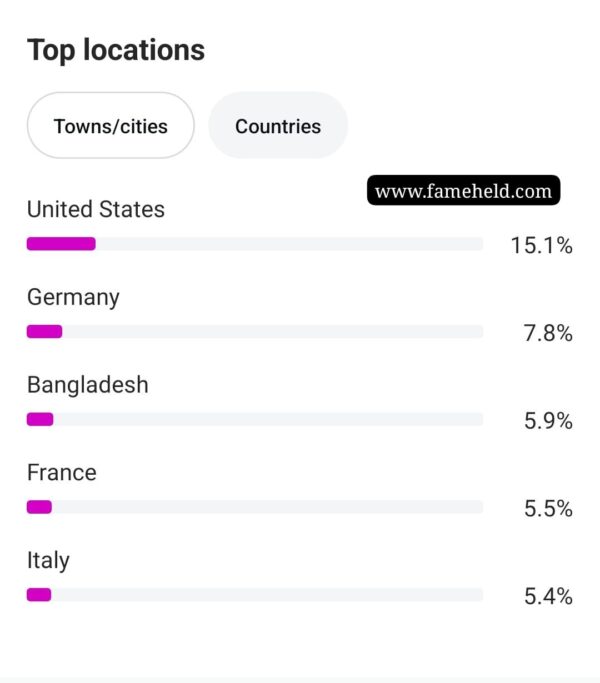Select the Germany label

point(73,298)
